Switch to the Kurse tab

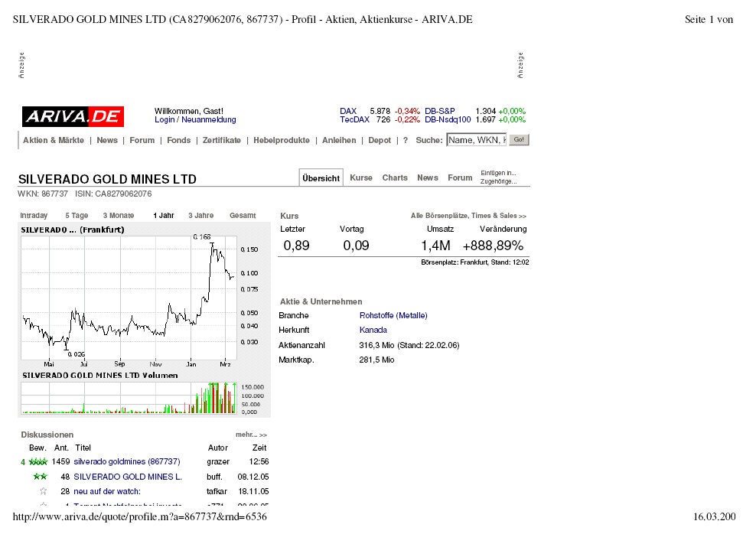click(361, 177)
